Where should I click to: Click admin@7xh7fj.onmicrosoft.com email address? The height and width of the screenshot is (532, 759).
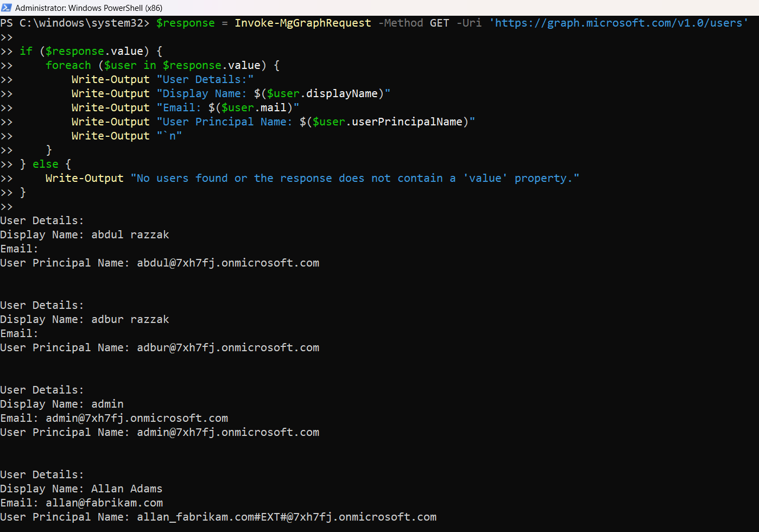pyautogui.click(x=136, y=417)
